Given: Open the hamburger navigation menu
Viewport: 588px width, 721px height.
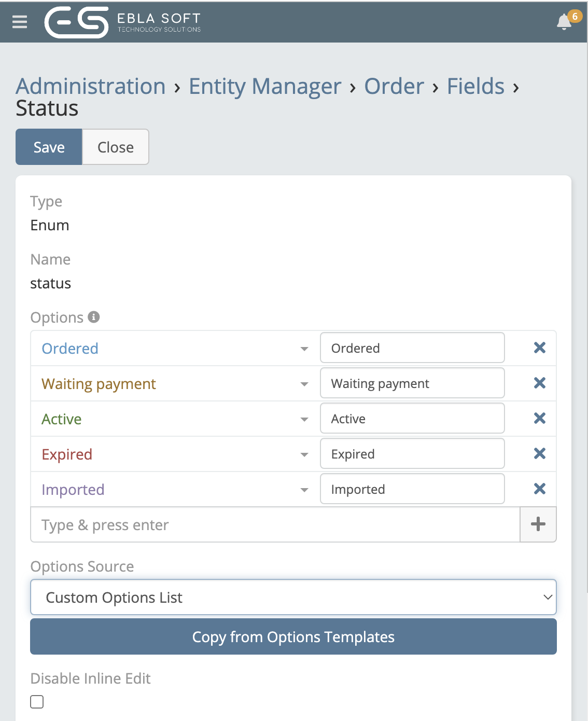Looking at the screenshot, I should click(20, 22).
